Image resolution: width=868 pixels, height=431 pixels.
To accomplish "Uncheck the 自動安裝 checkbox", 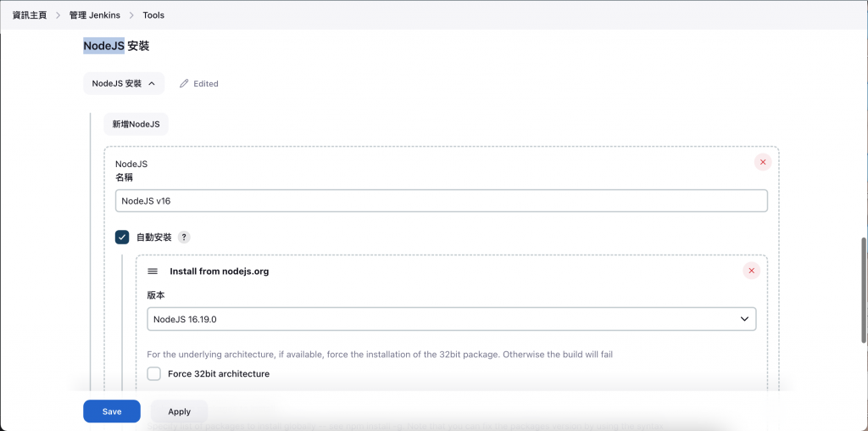I will click(x=122, y=237).
